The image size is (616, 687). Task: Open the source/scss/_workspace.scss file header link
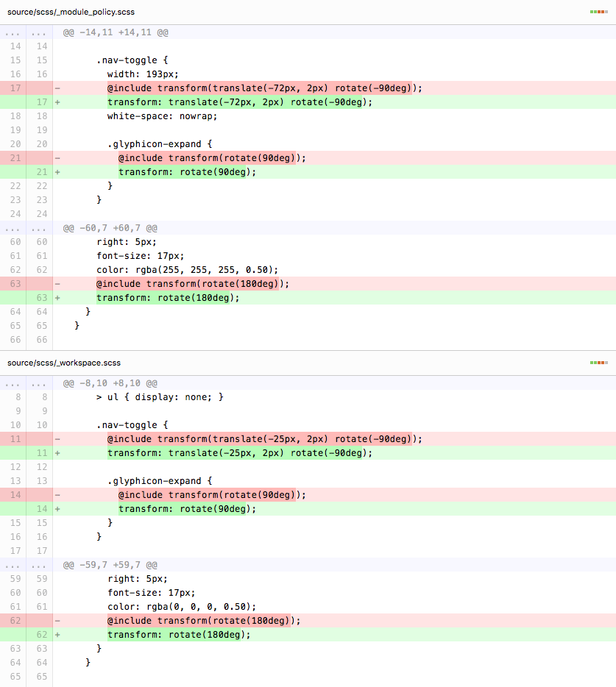[x=64, y=363]
